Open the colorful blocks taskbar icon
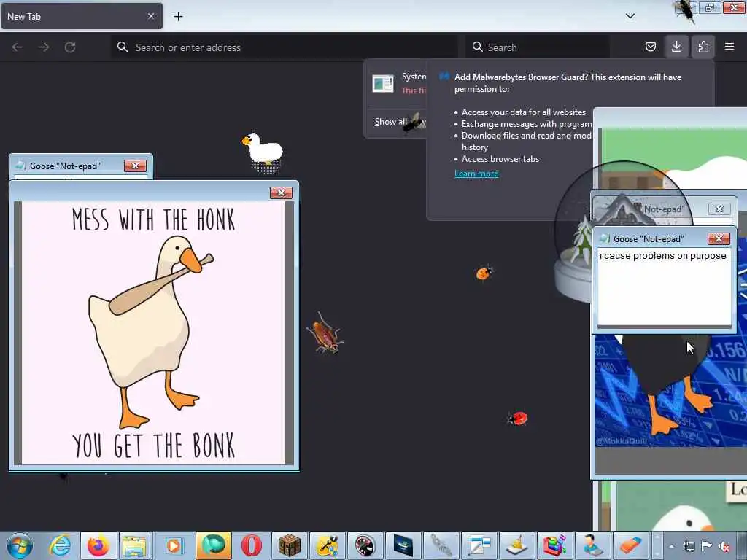The image size is (747, 560). tap(554, 545)
